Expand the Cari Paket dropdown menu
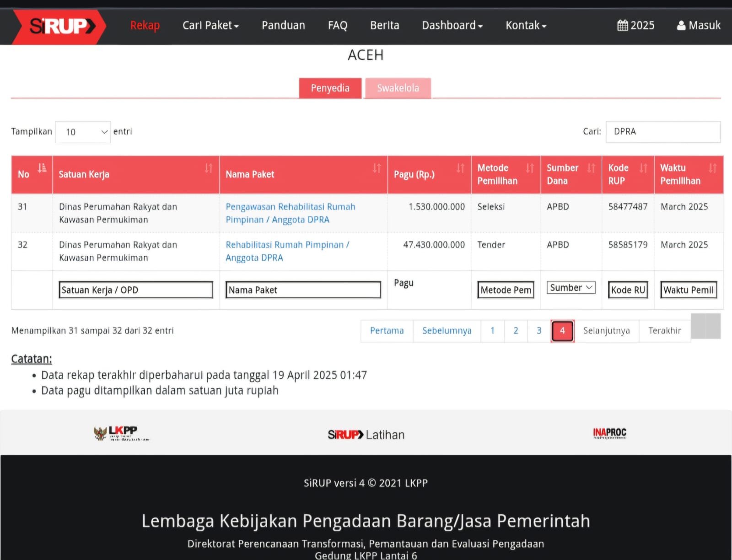 [210, 26]
